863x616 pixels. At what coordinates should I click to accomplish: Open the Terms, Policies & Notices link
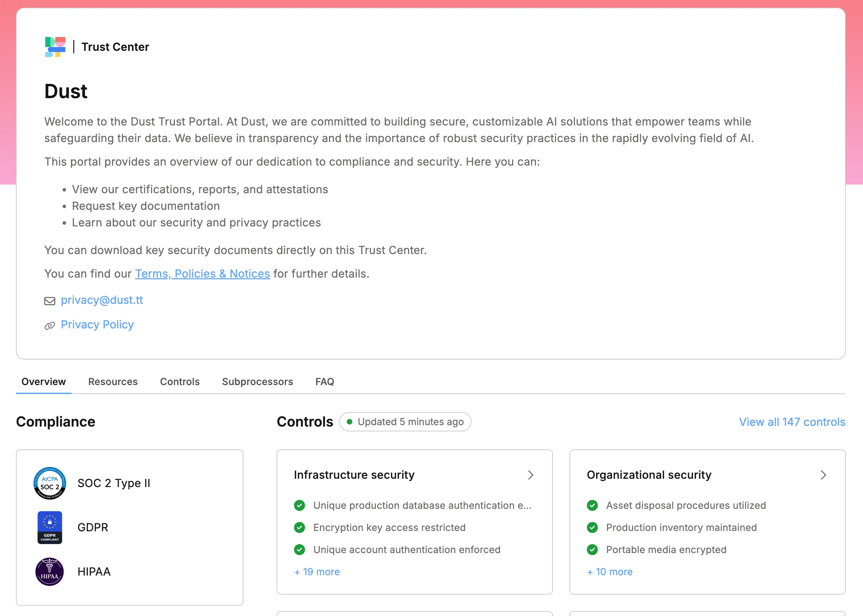tap(202, 273)
